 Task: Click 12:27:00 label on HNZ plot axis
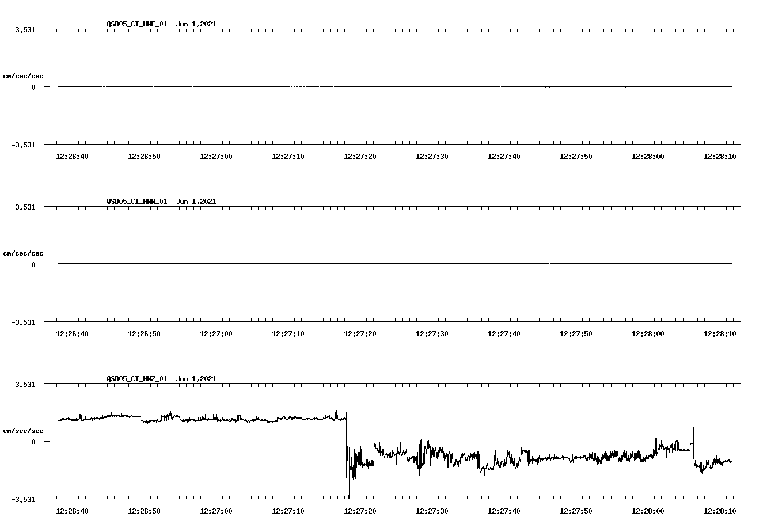tap(216, 511)
